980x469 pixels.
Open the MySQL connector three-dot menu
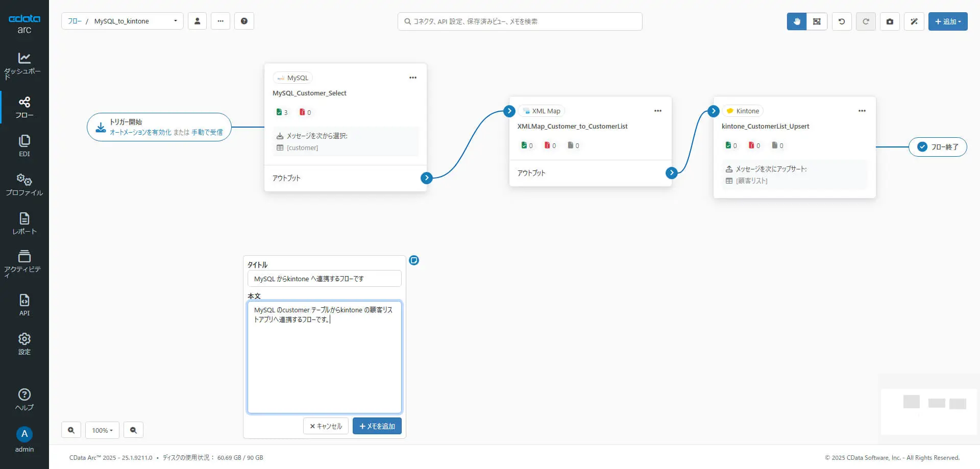(x=413, y=78)
